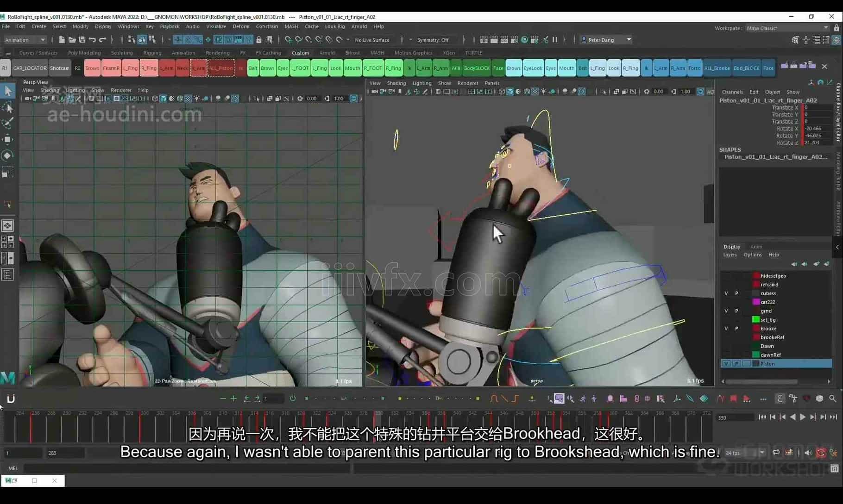
Task: Open the Workspace Maya Classic dropdown
Action: click(x=787, y=28)
